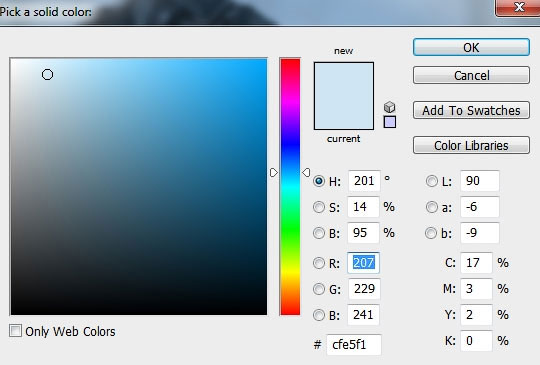Select the L lightness radio button
The height and width of the screenshot is (365, 540).
tap(432, 181)
